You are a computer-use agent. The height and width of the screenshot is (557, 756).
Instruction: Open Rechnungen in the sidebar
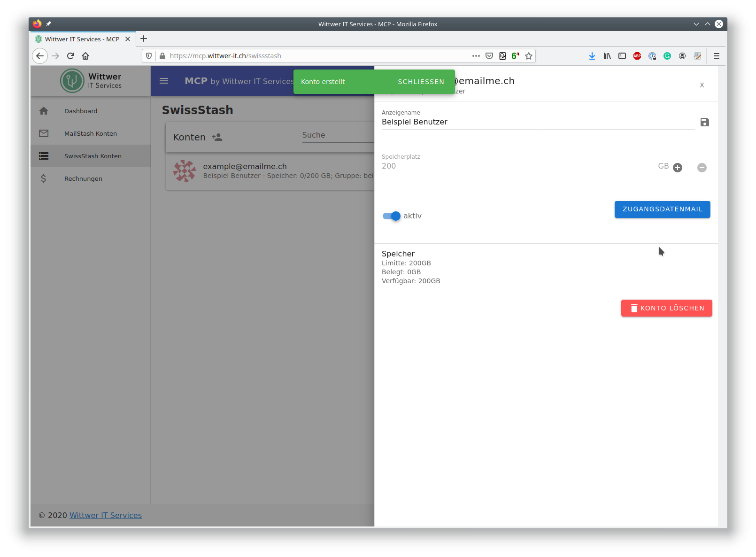click(x=91, y=178)
